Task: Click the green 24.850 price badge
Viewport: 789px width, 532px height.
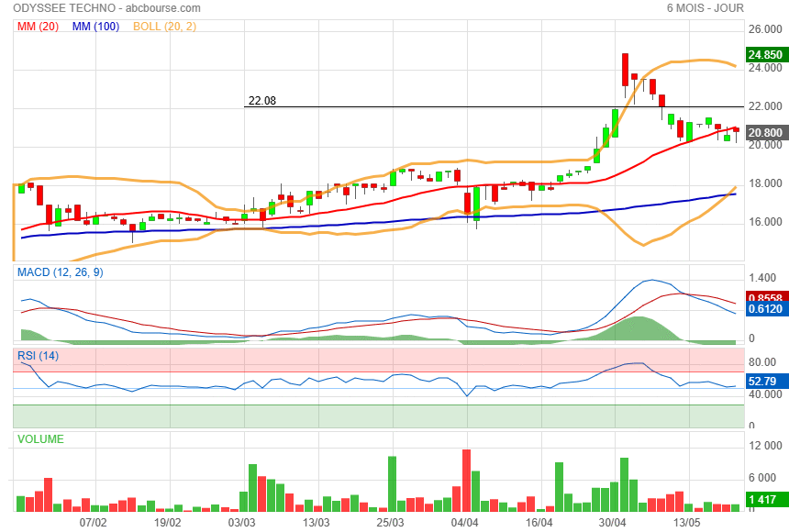Action: click(x=765, y=54)
